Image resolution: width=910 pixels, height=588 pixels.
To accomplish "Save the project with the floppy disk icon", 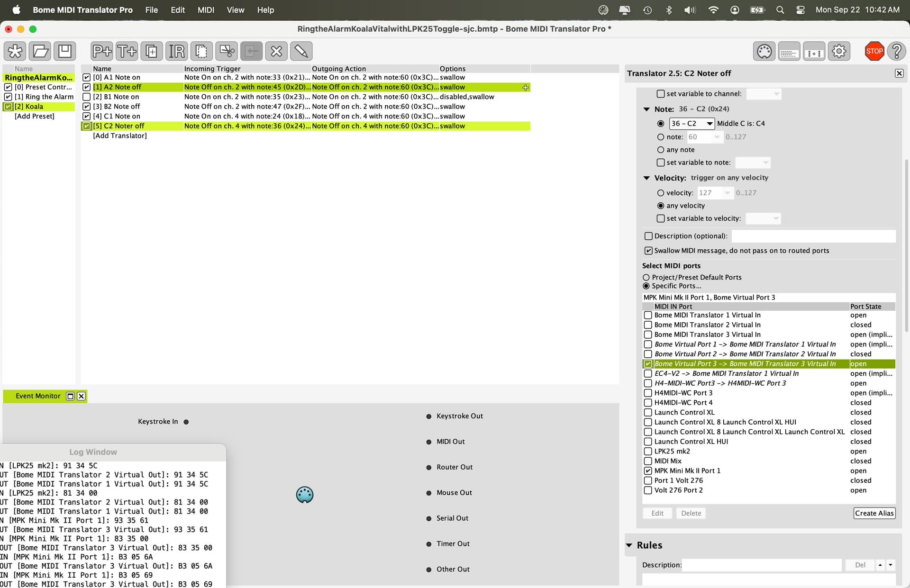I will tap(65, 51).
